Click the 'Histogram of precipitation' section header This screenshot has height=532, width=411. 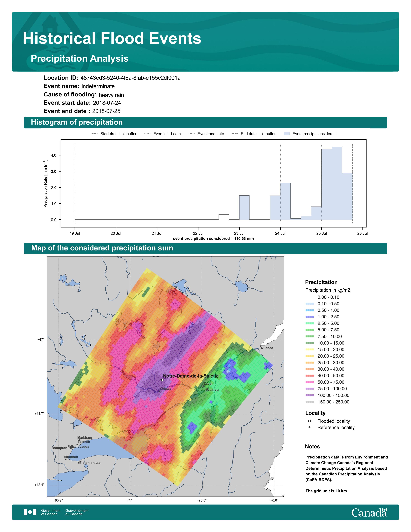77,122
